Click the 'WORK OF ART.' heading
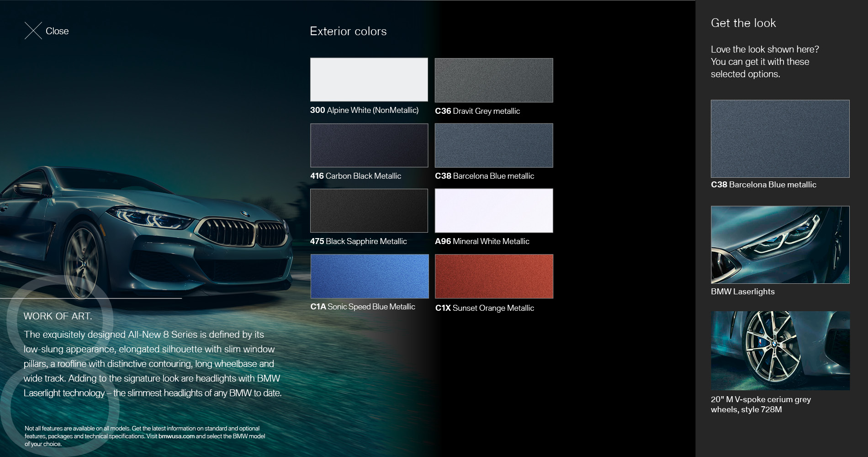This screenshot has height=457, width=868. pyautogui.click(x=58, y=316)
